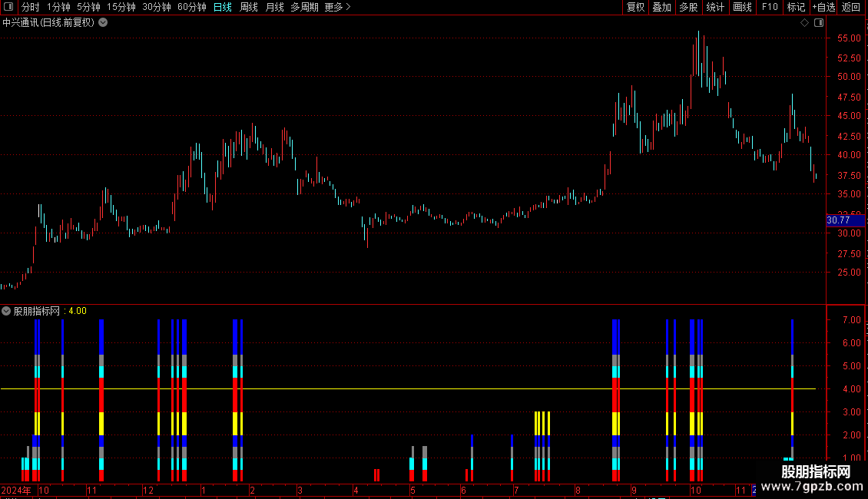868x499 pixels.
Task: Open the 多股 multi-stock view
Action: coord(689,7)
